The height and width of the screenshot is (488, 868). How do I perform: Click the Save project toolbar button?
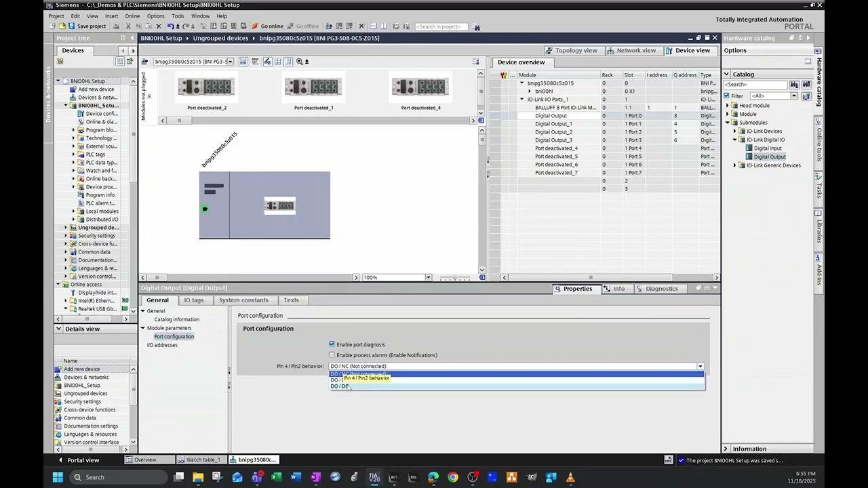pyautogui.click(x=87, y=26)
